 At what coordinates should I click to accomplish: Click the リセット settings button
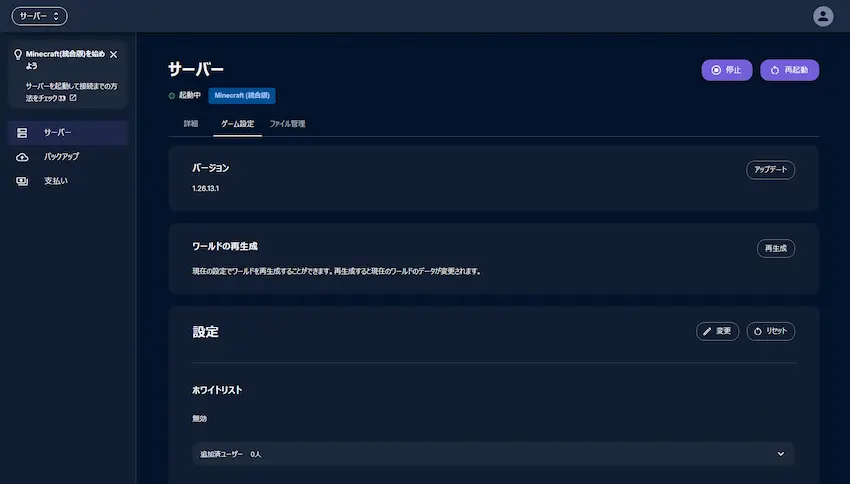771,331
